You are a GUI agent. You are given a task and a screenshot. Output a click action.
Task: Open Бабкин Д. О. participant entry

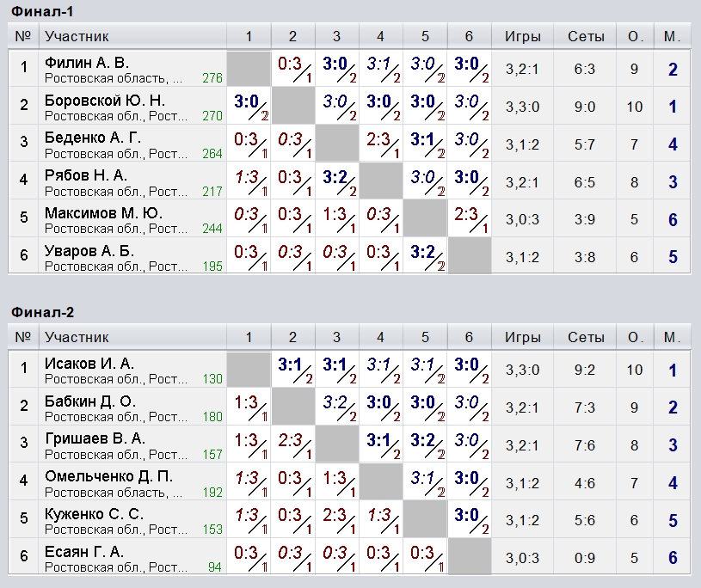pos(90,401)
